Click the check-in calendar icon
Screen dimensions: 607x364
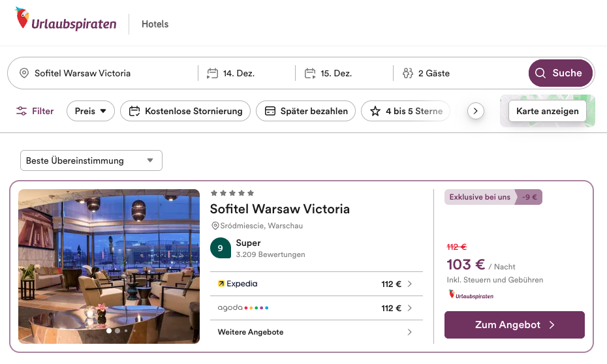(x=212, y=74)
